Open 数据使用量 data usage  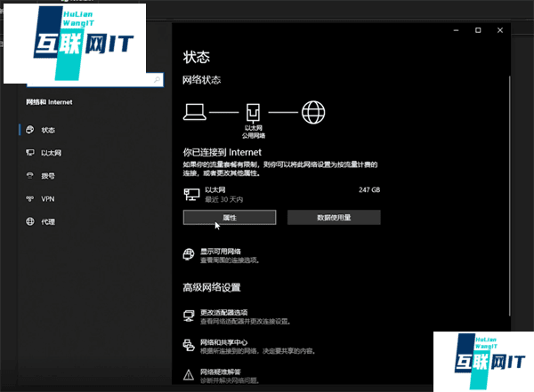334,217
